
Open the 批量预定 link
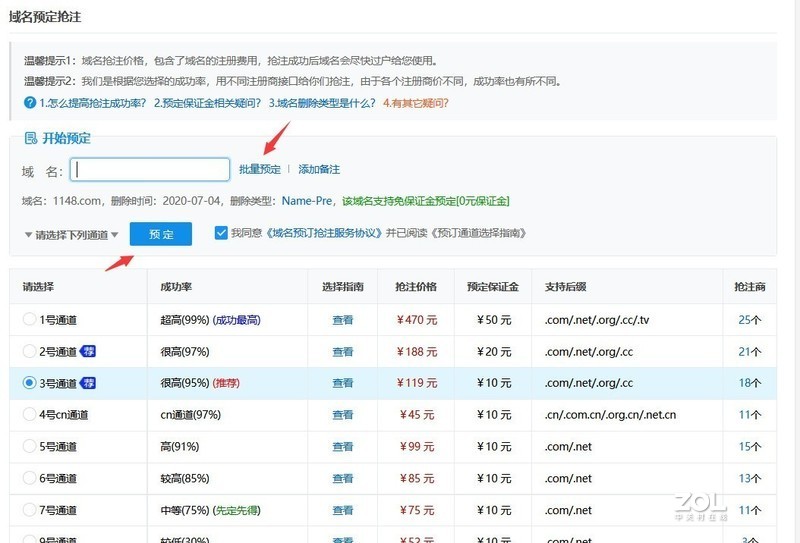pyautogui.click(x=260, y=169)
